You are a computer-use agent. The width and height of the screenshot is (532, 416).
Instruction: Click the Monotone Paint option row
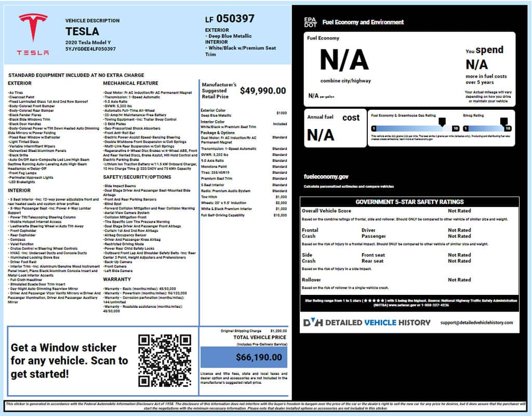click(244, 167)
